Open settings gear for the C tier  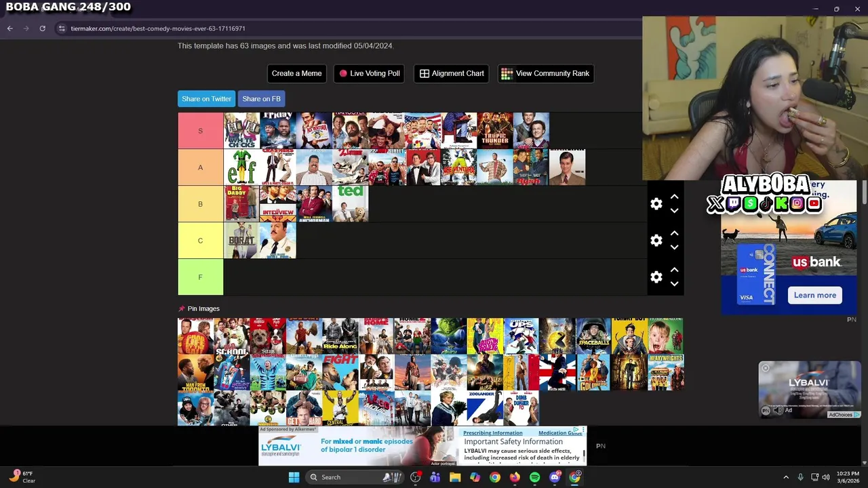(656, 241)
